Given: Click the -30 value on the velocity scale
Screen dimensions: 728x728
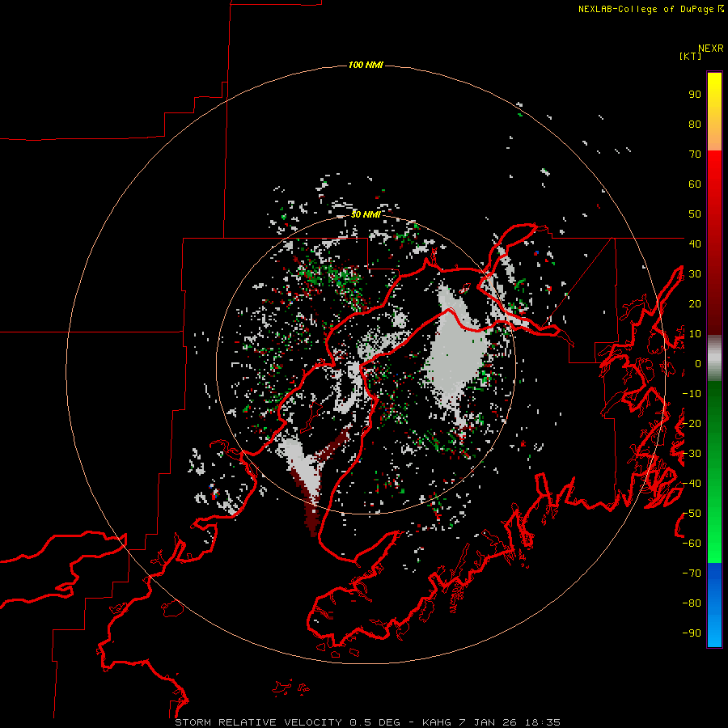Looking at the screenshot, I should [x=692, y=454].
